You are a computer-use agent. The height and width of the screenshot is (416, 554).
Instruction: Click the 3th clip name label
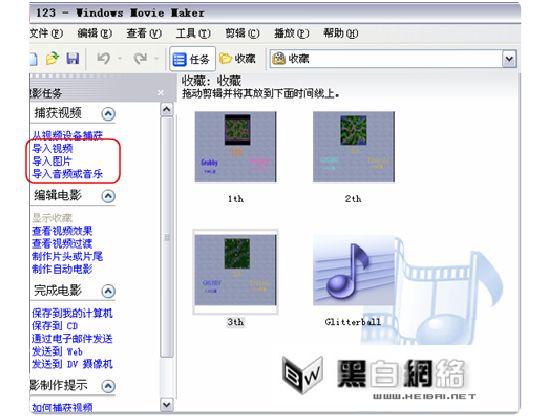click(x=236, y=322)
